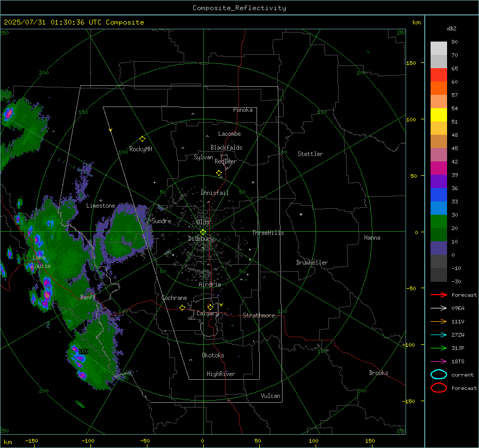The height and width of the screenshot is (448, 479).
Task: Click the Sundre label
Action: pos(161,221)
